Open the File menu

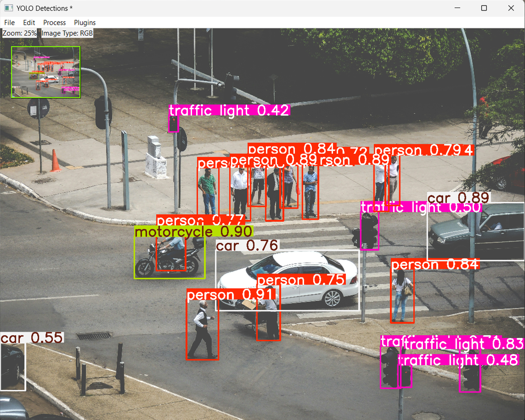tap(9, 22)
